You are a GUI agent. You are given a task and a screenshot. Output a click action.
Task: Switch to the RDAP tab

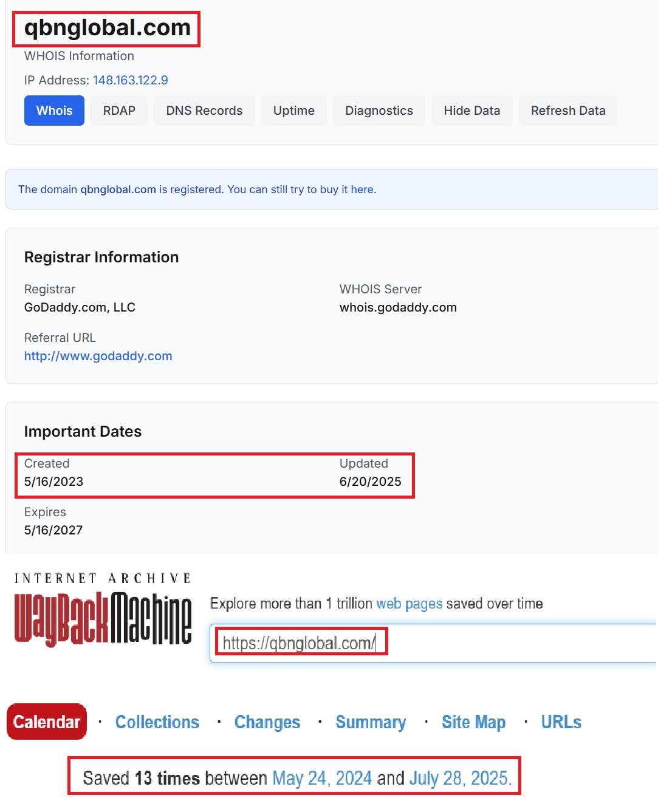[x=118, y=111]
